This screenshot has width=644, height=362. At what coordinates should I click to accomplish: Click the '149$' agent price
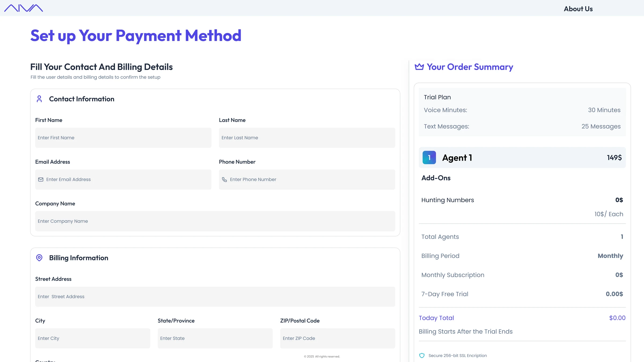point(614,158)
